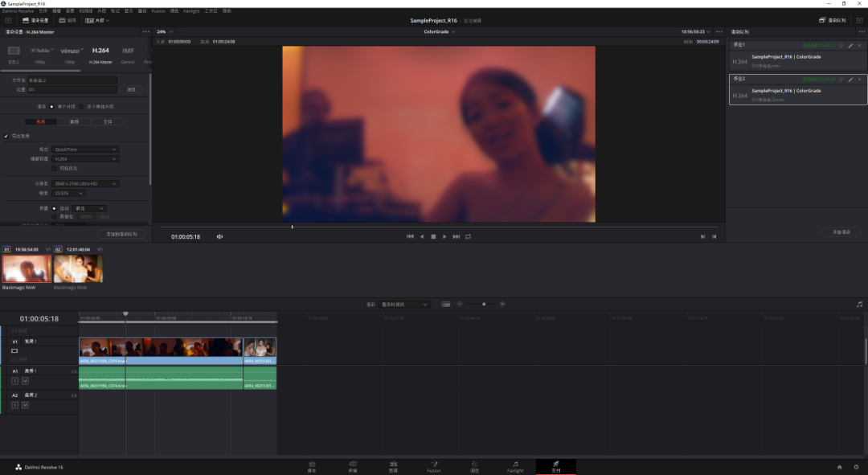The width and height of the screenshot is (868, 475).
Task: Click Add to Render Queue button
Action: [122, 234]
